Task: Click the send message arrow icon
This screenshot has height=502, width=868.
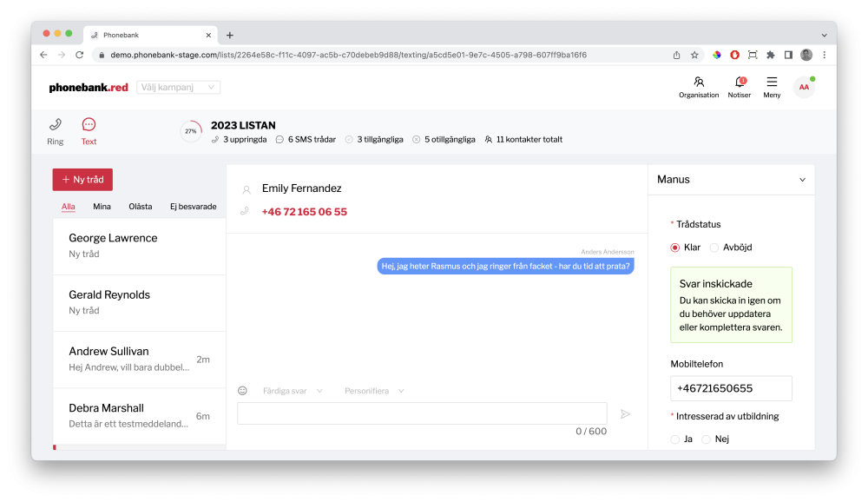Action: pos(625,414)
